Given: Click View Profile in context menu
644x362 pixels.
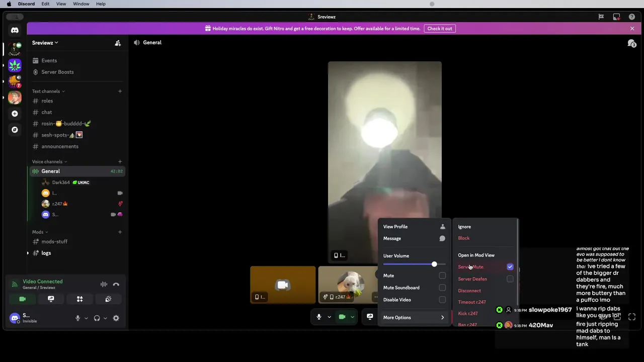Looking at the screenshot, I should pos(415,227).
